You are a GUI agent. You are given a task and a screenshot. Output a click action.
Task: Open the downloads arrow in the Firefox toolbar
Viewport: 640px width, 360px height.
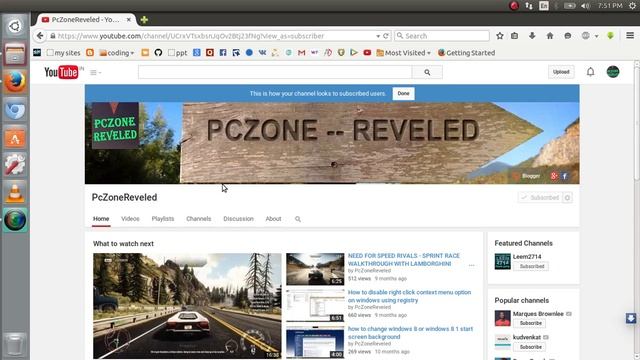[x=532, y=36]
